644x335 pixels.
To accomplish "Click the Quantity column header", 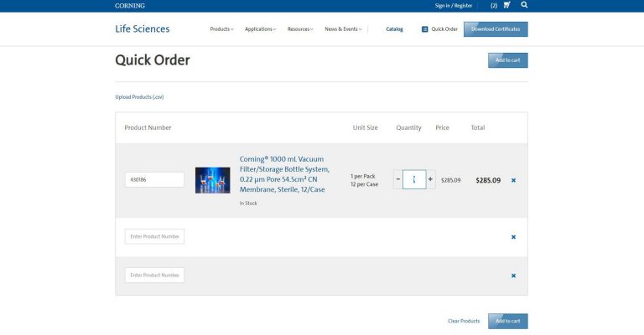I will 408,127.
